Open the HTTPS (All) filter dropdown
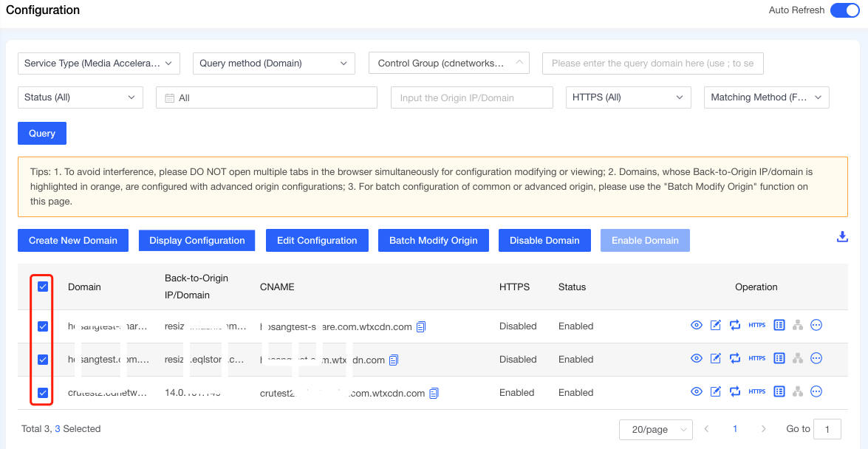The height and width of the screenshot is (449, 868). click(628, 97)
